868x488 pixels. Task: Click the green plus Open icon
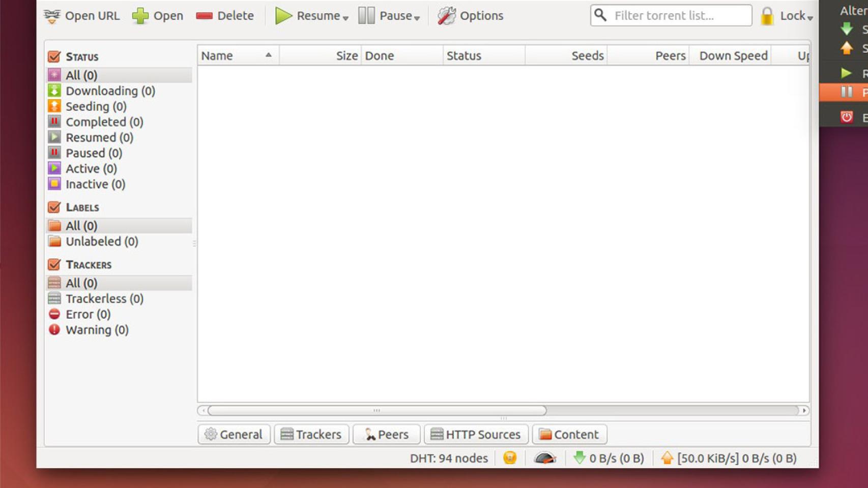click(x=140, y=16)
